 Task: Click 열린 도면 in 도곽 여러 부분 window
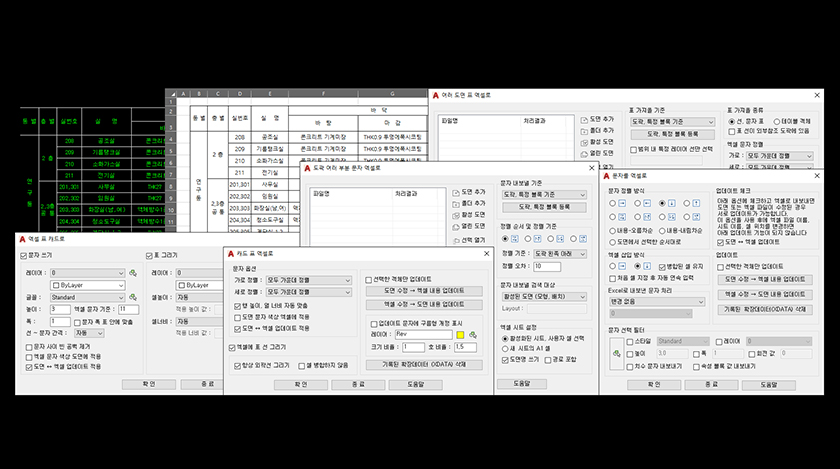[x=469, y=226]
